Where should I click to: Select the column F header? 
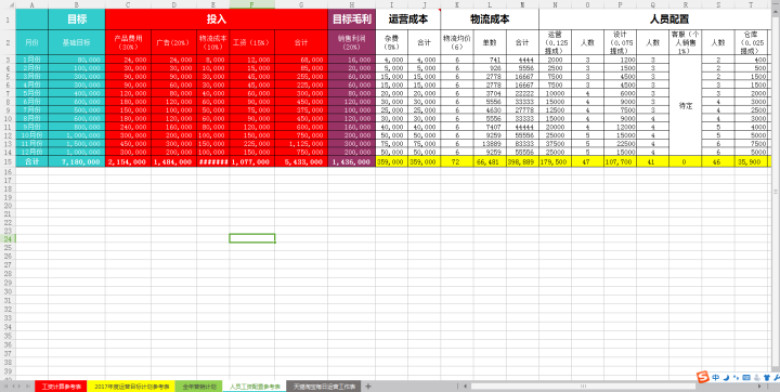[252, 4]
